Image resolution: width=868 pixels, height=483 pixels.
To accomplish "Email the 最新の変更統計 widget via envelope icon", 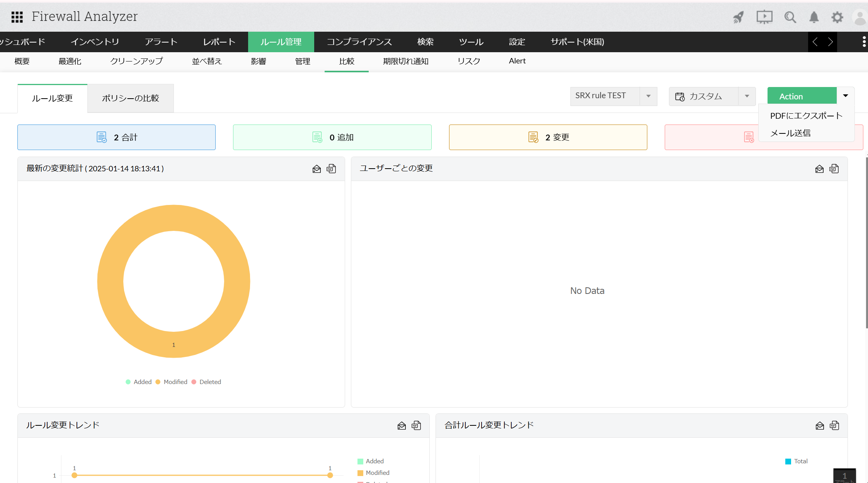I will 317,169.
